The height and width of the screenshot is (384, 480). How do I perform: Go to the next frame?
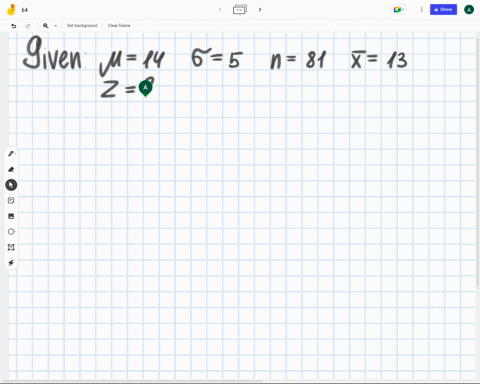[260, 10]
